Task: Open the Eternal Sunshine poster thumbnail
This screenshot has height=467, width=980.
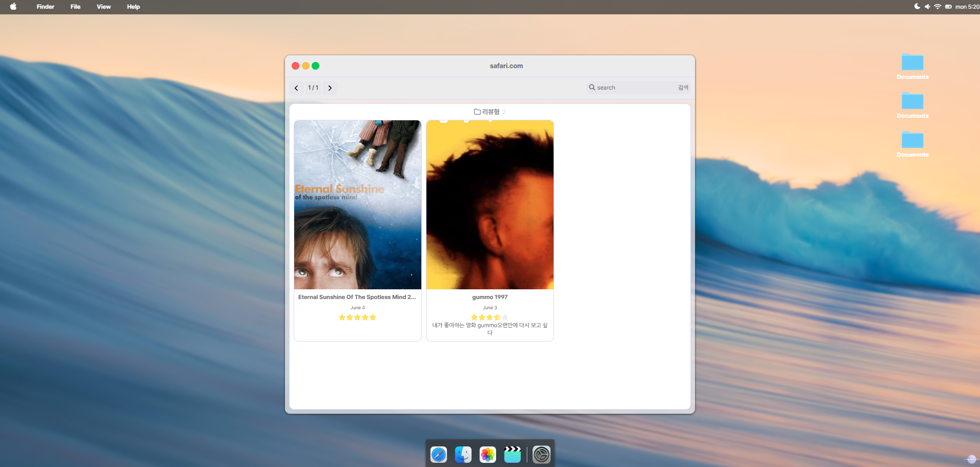Action: 358,205
